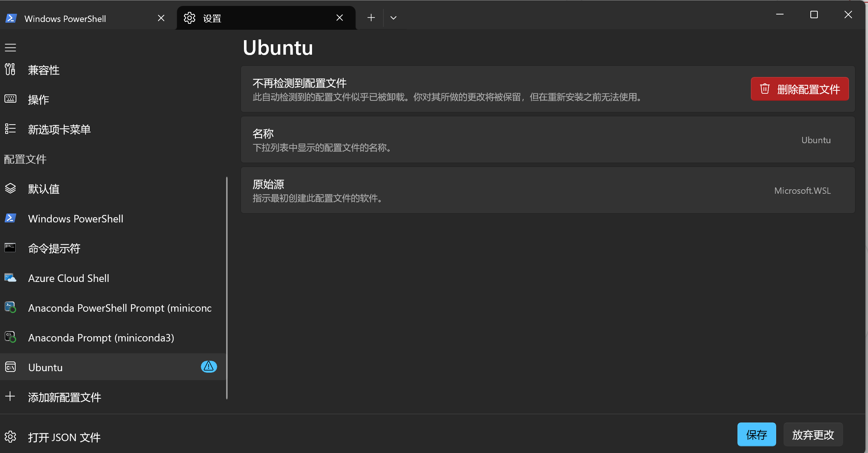Viewport: 868px width, 453px height.
Task: Open the Azure Cloud Shell profile
Action: coord(68,278)
